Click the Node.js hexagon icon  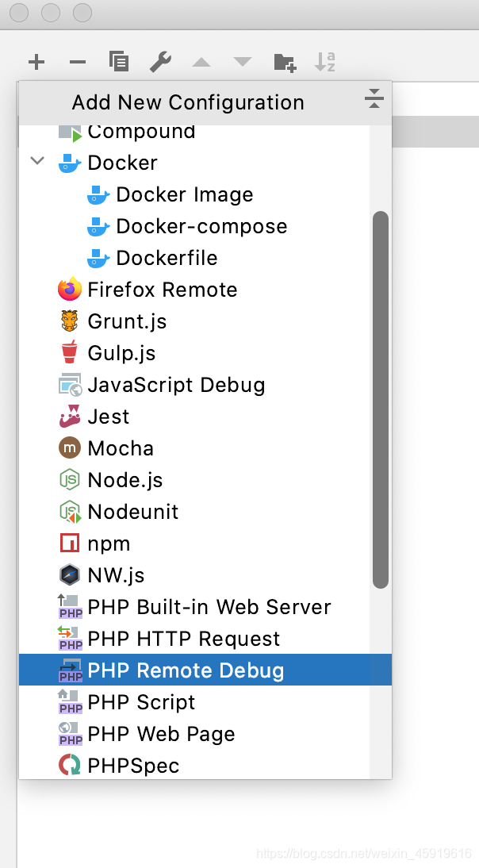tap(70, 479)
